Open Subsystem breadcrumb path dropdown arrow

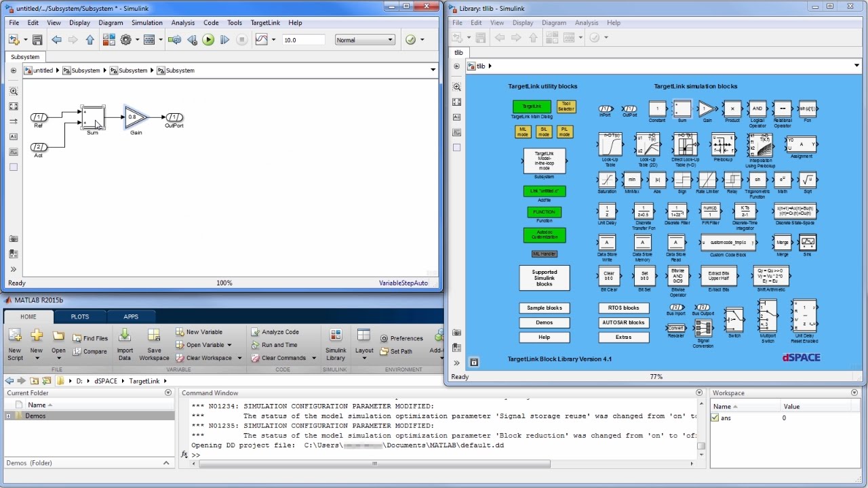click(433, 70)
